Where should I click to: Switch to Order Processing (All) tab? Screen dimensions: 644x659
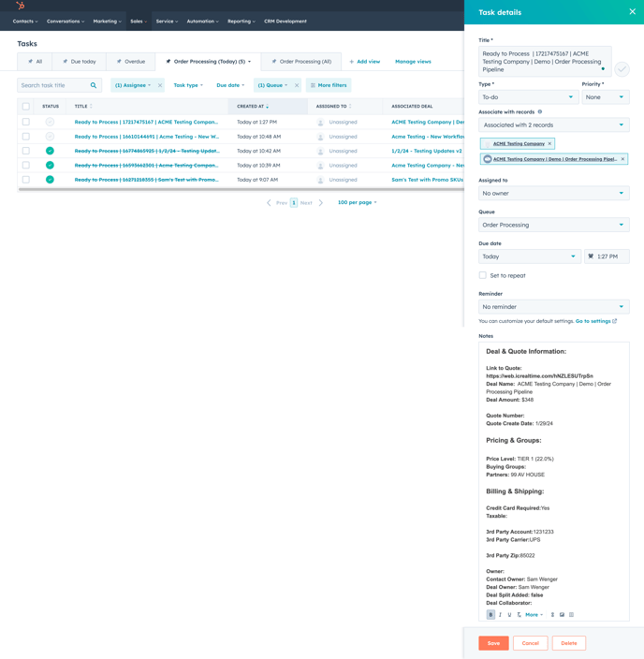pyautogui.click(x=301, y=62)
